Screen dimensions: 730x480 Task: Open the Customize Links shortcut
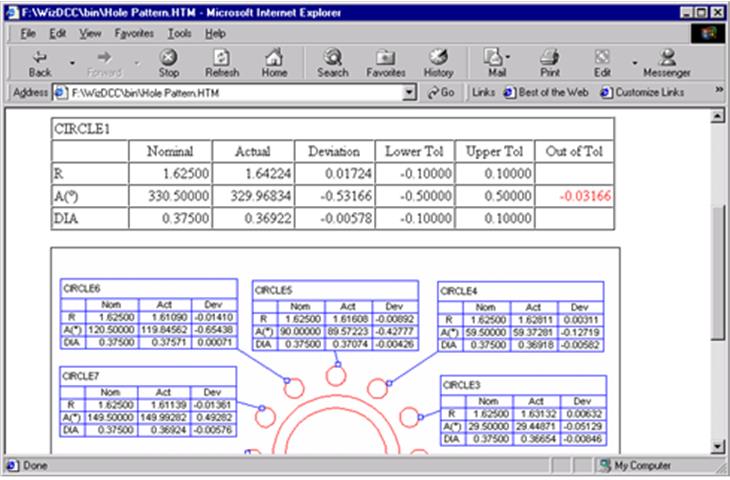pyautogui.click(x=642, y=92)
